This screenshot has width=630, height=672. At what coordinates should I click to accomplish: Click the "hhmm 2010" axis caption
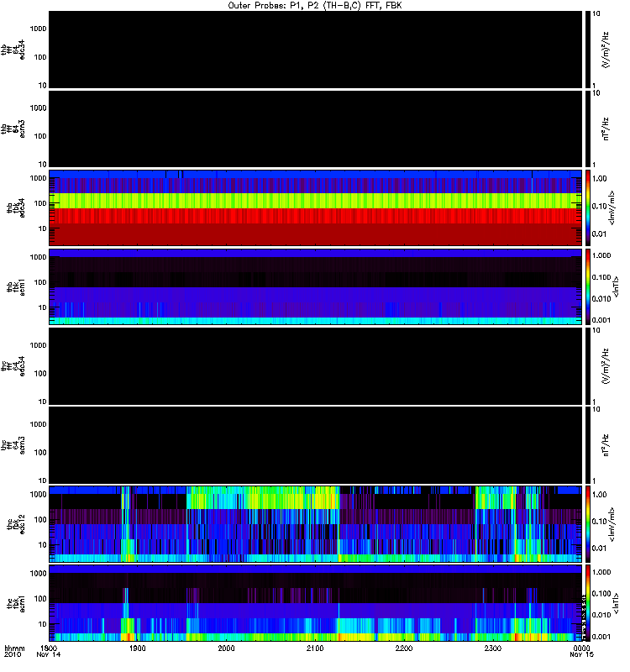pos(14,652)
